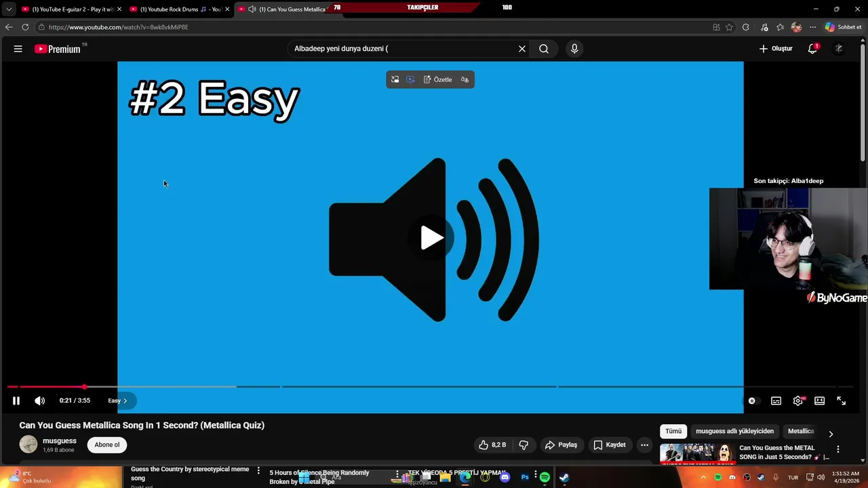Open YouTube notifications bell
Image resolution: width=868 pixels, height=488 pixels.
tap(812, 49)
